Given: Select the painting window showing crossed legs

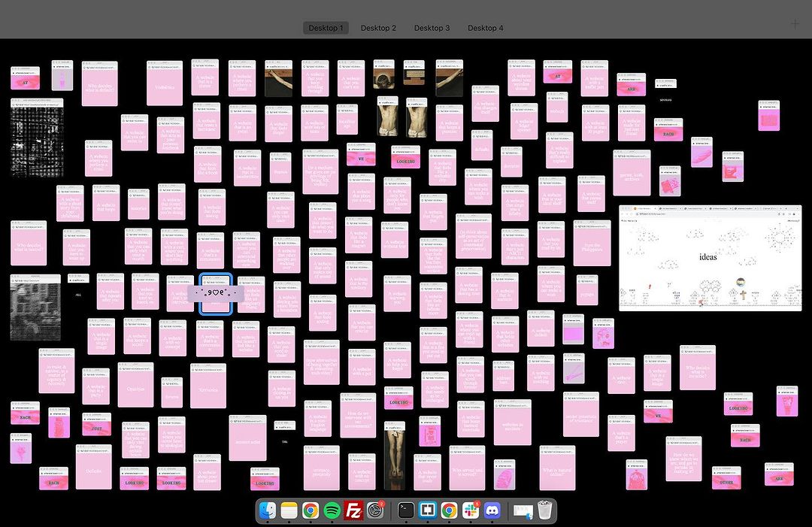Looking at the screenshot, I should coord(395,455).
